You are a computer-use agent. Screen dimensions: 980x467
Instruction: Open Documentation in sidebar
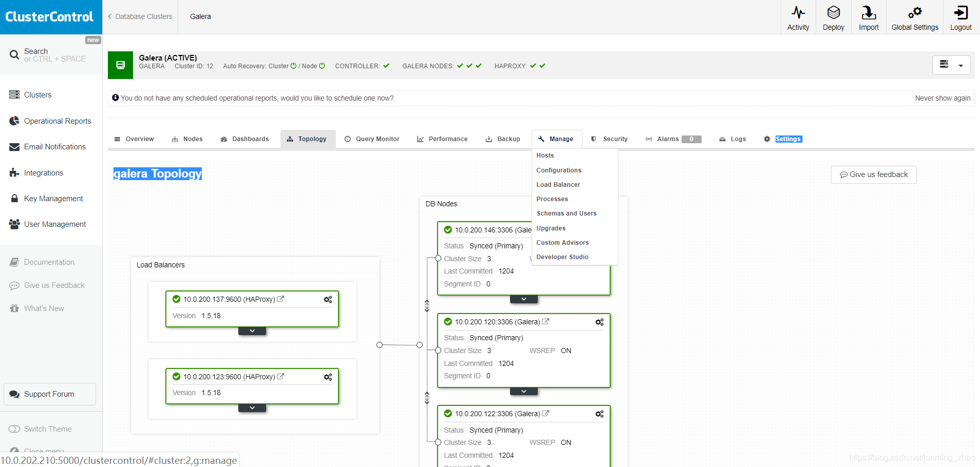(42, 262)
